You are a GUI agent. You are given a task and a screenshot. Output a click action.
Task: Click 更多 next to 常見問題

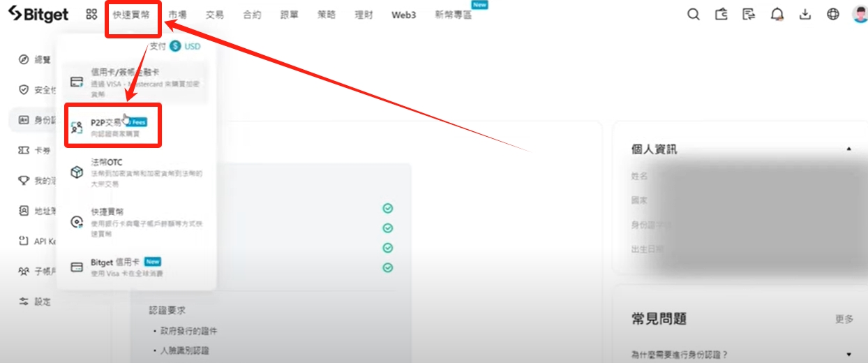pos(844,319)
